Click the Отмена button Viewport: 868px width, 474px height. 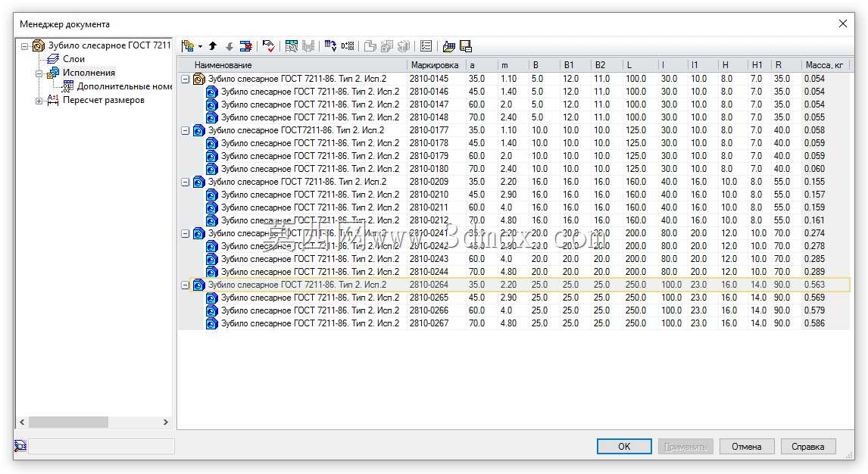coord(746,446)
